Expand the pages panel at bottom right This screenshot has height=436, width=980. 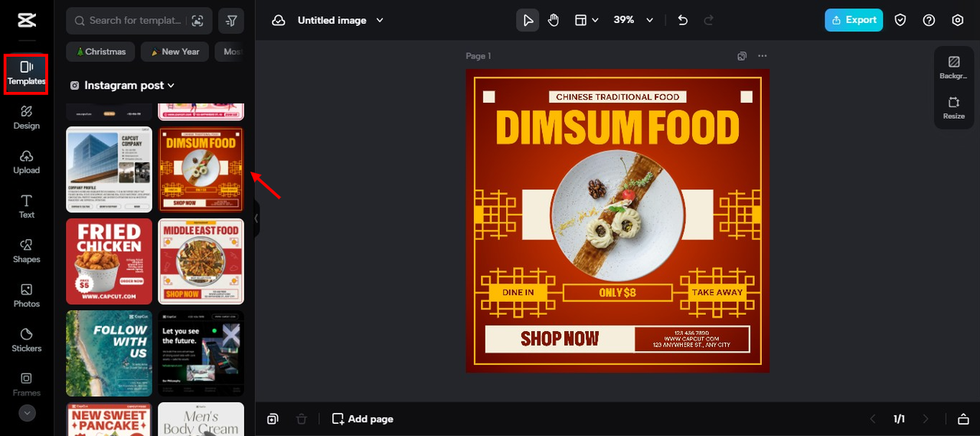coord(963,419)
